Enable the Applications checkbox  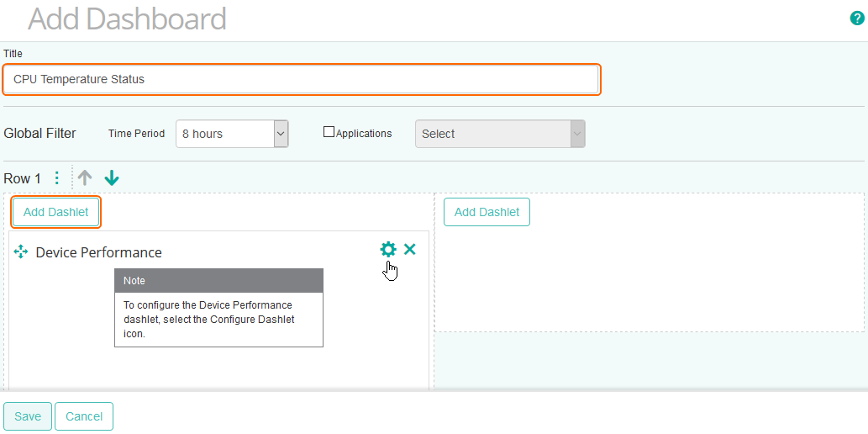coord(329,132)
